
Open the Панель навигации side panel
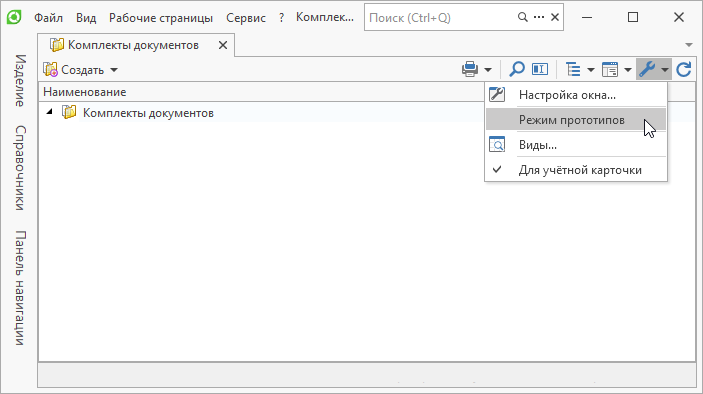pos(20,288)
